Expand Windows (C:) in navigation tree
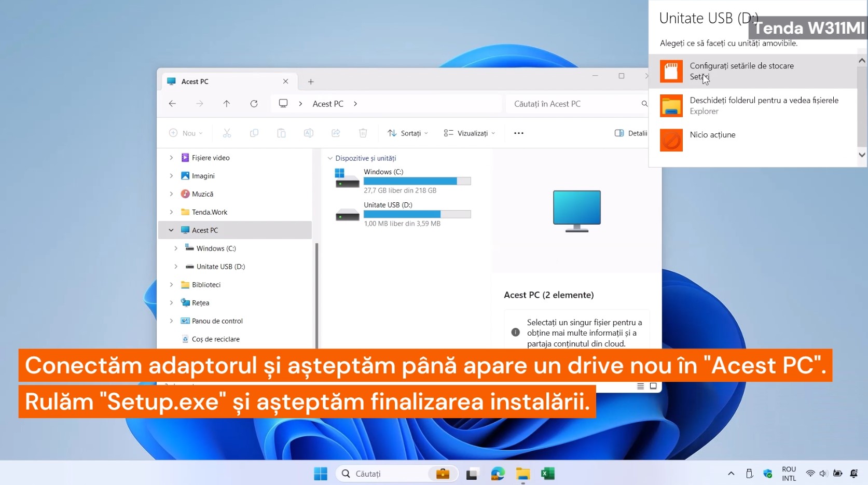The width and height of the screenshot is (868, 485). coord(176,248)
